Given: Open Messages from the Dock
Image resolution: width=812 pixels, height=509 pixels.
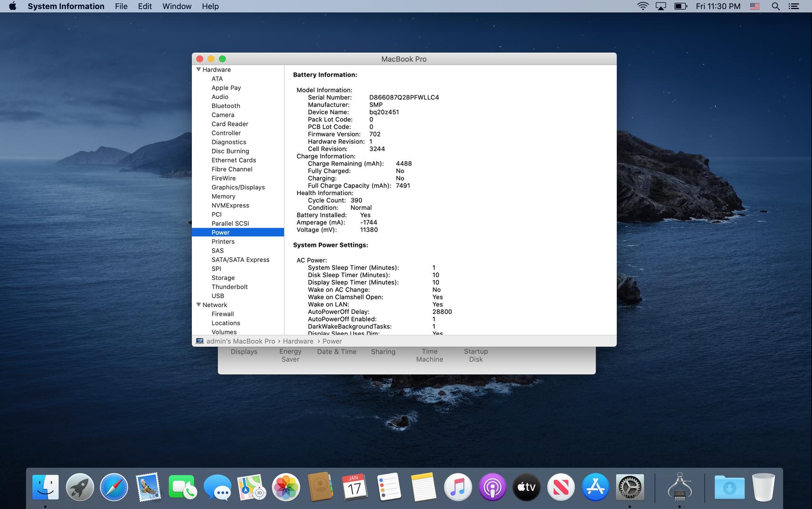Looking at the screenshot, I should pyautogui.click(x=217, y=487).
